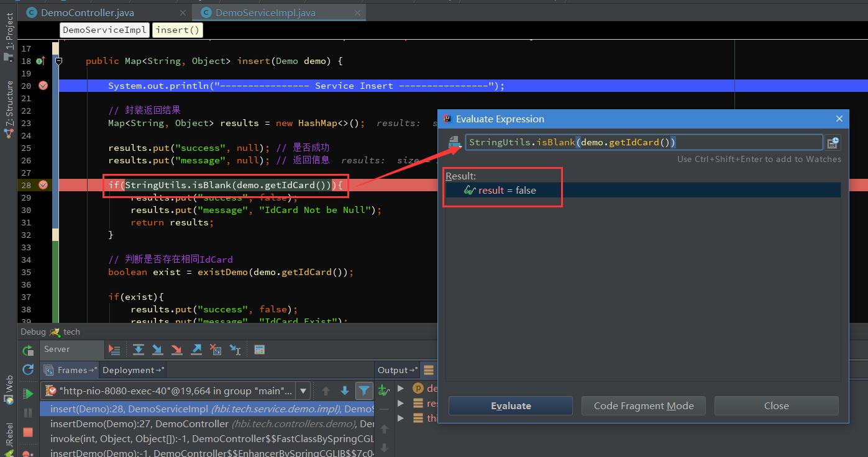Open the Deployment tab
The height and width of the screenshot is (457, 868).
(x=129, y=370)
